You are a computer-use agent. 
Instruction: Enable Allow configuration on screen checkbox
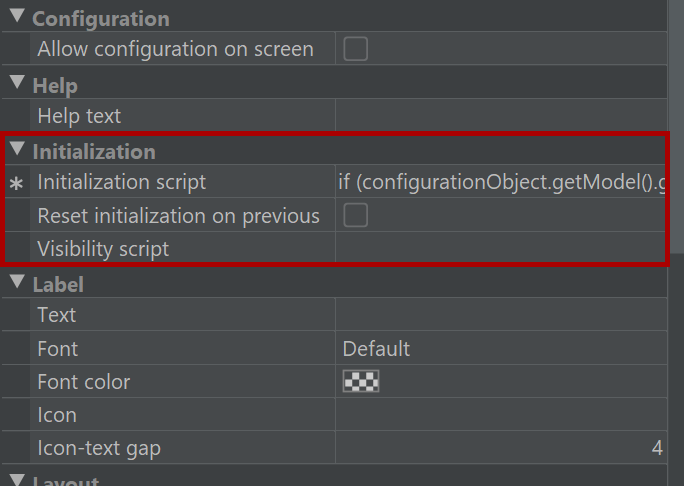(356, 48)
